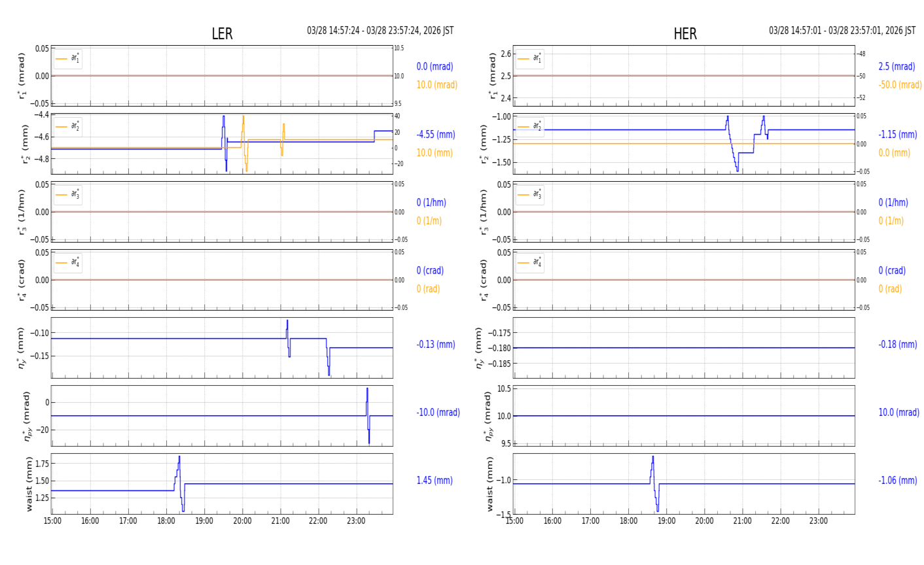924x565 pixels.
Task: Click the -1.06 (mm) HER waist value
Action: click(898, 481)
